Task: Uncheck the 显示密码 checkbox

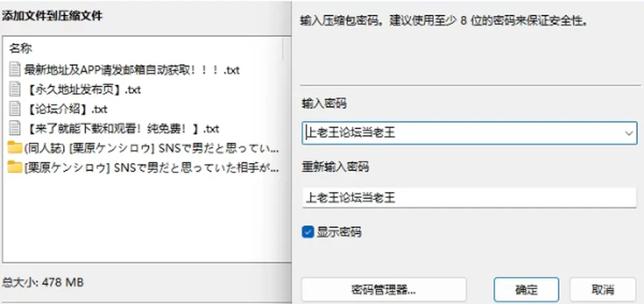Action: (308, 232)
